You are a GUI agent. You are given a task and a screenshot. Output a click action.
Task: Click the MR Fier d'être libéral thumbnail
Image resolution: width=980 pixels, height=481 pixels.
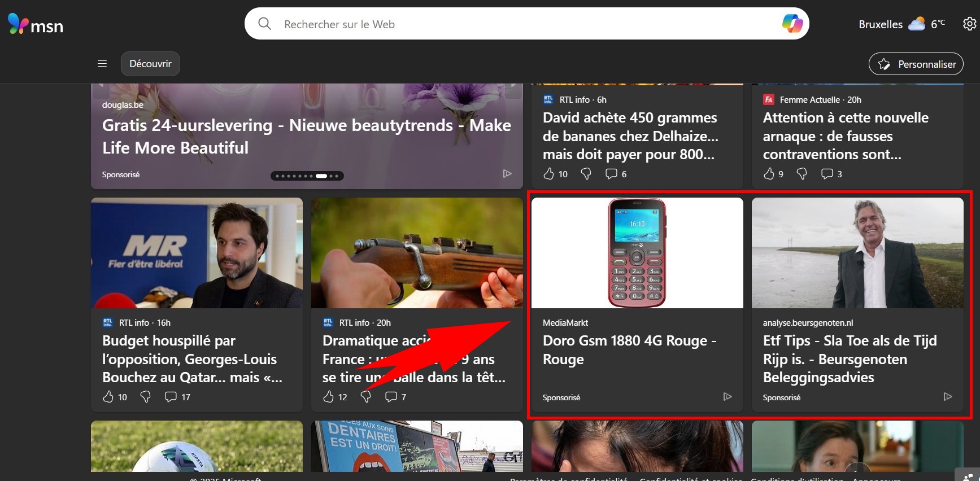197,253
